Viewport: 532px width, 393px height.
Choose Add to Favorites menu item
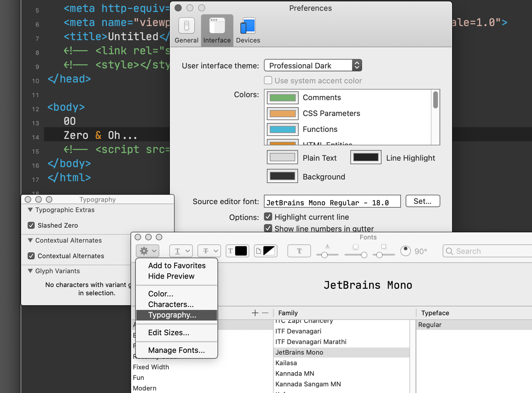pyautogui.click(x=177, y=265)
